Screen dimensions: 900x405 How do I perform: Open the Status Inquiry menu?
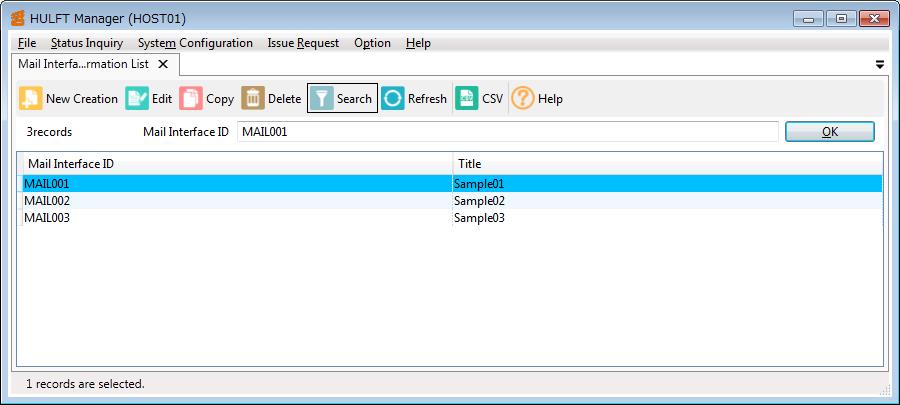(87, 43)
